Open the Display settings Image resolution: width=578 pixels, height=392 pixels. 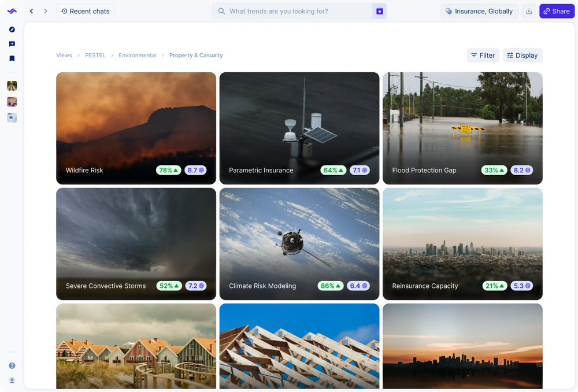pyautogui.click(x=523, y=56)
